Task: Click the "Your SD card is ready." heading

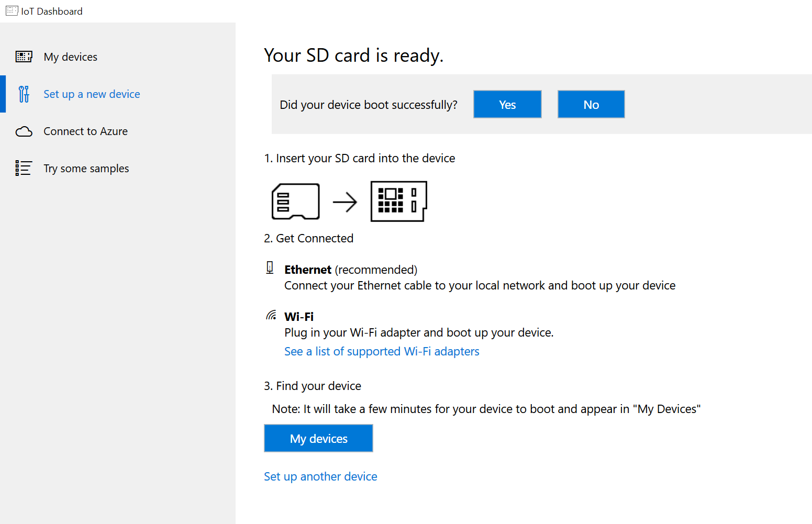Action: [353, 55]
